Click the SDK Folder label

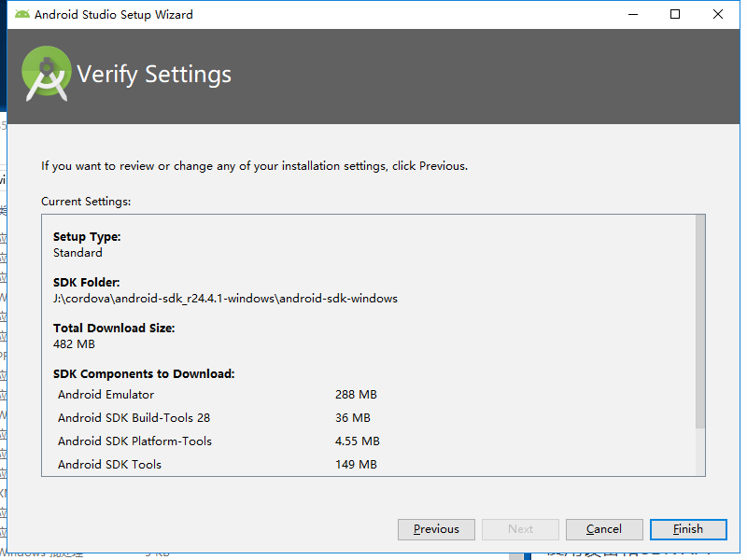pyautogui.click(x=86, y=283)
